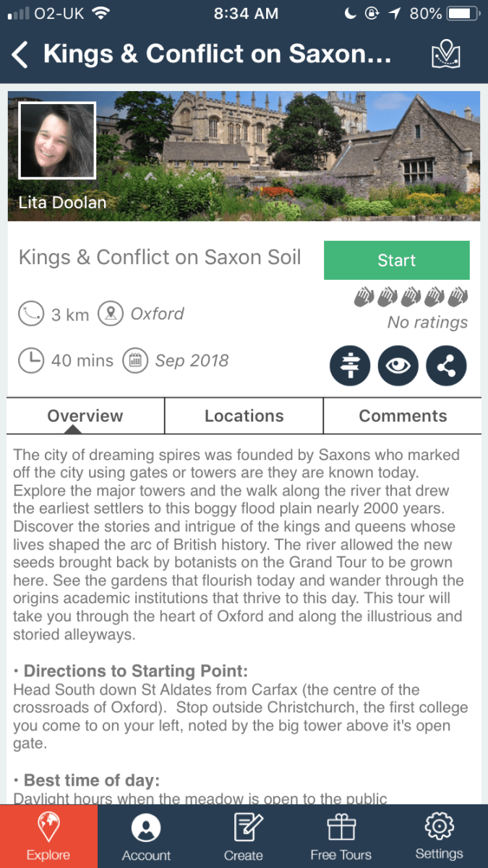The width and height of the screenshot is (488, 868).
Task: Tap the Lita Doolan author name
Action: pyautogui.click(x=62, y=203)
